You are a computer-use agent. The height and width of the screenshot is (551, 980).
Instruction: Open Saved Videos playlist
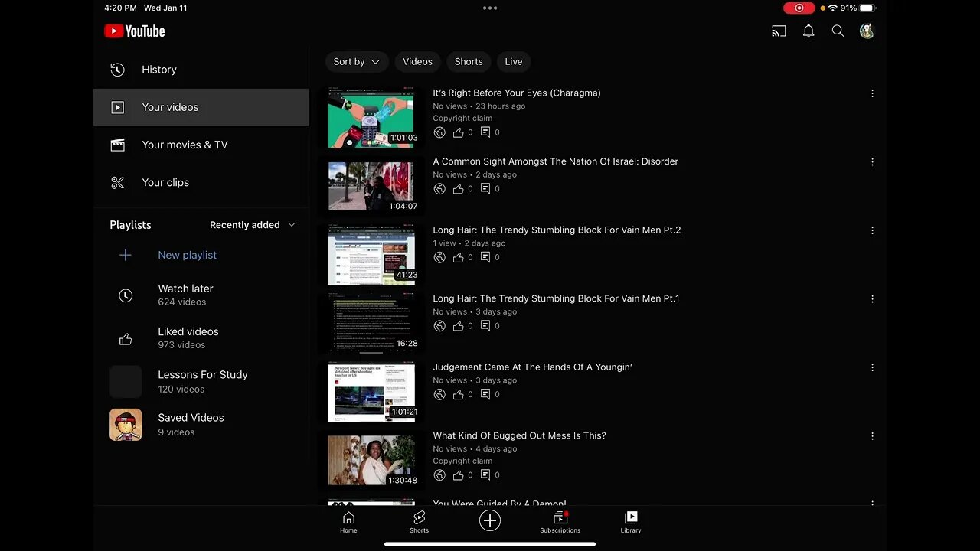pos(201,425)
